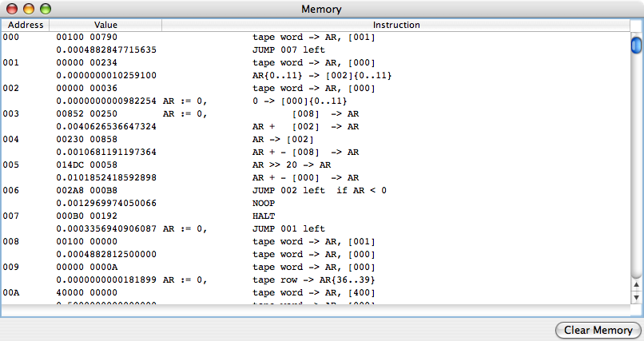Click value 0.0101852418592898
Image resolution: width=644 pixels, height=341 pixels.
(106, 177)
